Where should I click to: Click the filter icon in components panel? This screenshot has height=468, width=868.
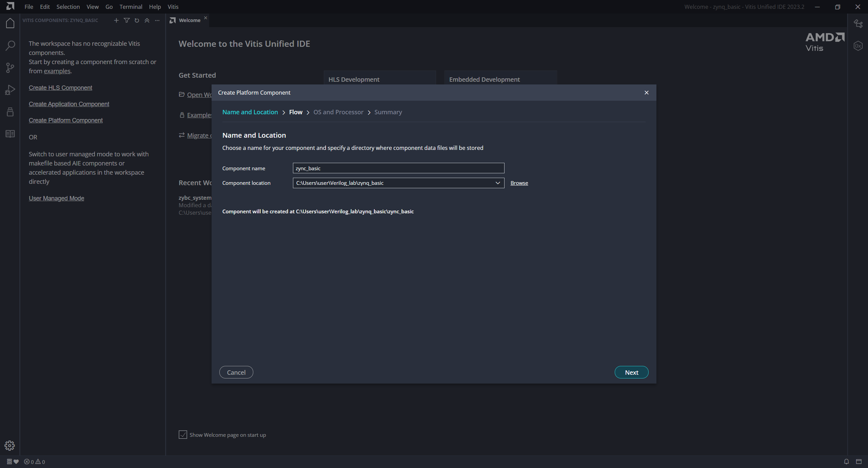click(126, 20)
